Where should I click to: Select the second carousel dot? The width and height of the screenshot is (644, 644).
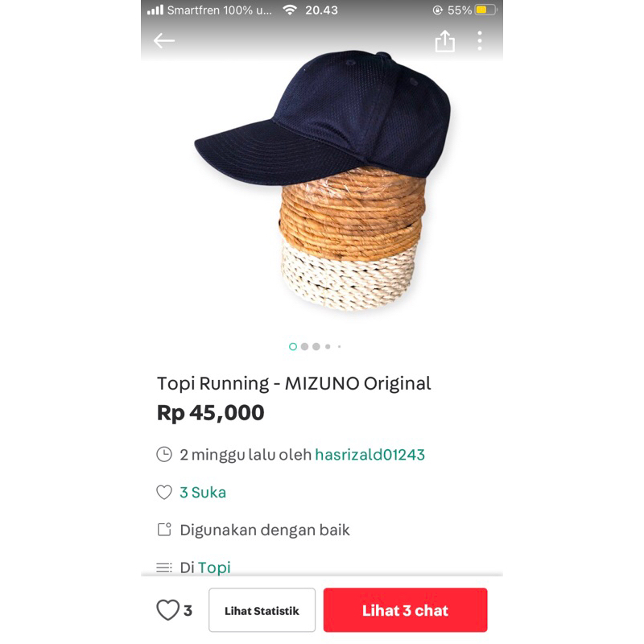click(305, 345)
